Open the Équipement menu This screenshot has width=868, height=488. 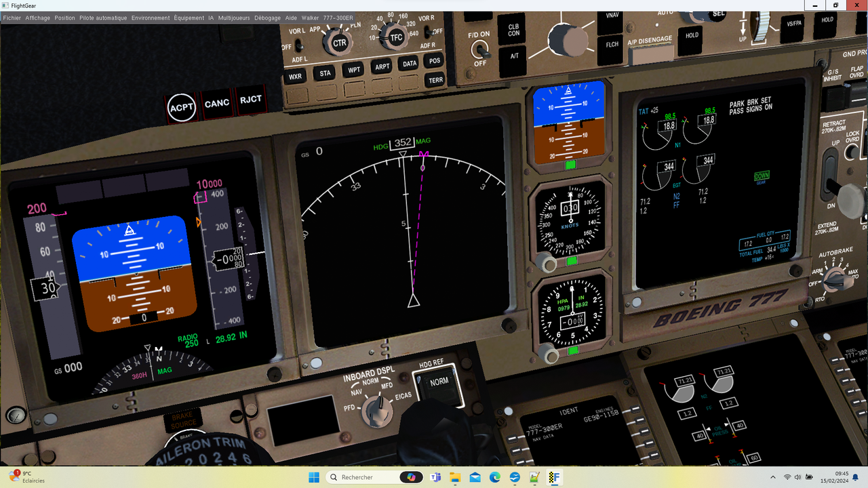(189, 18)
